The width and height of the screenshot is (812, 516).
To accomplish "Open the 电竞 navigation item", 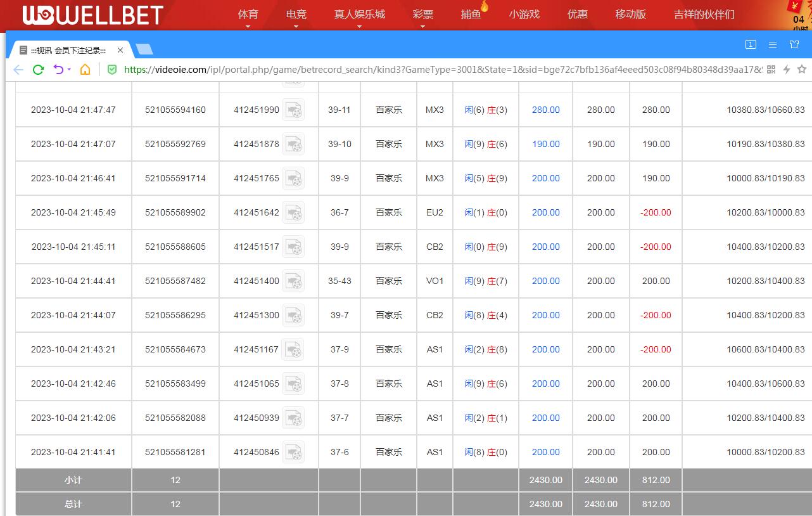I will coord(296,14).
